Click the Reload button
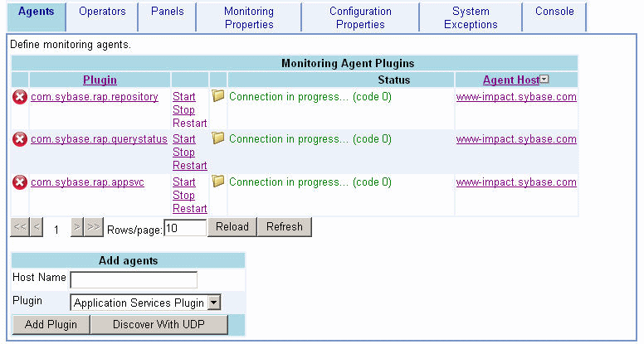The image size is (644, 344). (x=232, y=227)
